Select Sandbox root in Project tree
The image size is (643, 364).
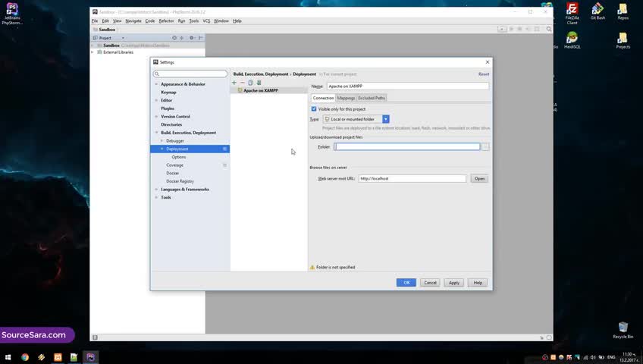pyautogui.click(x=111, y=45)
